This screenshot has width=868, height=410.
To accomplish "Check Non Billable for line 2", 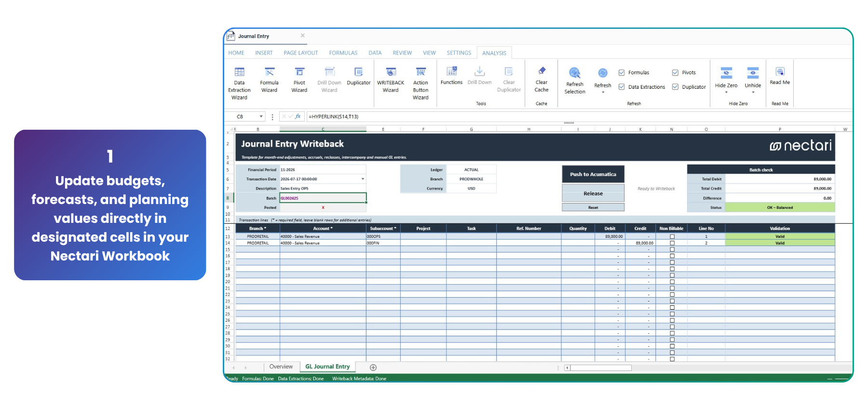I will (672, 243).
